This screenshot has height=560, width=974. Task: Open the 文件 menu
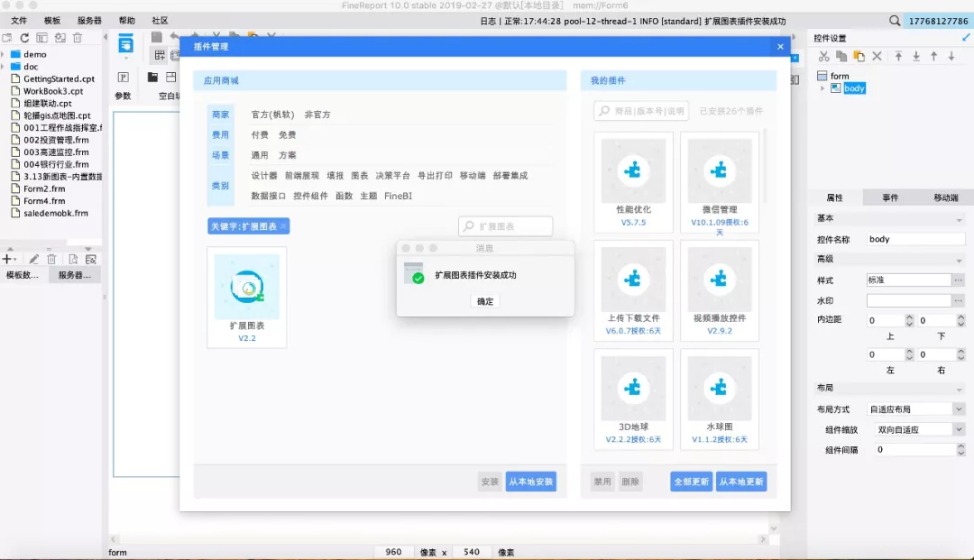19,21
